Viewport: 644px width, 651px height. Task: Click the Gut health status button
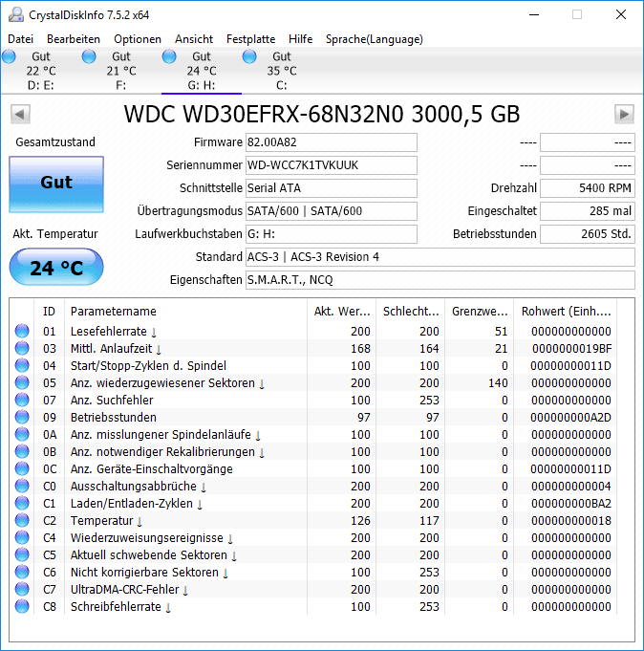[x=56, y=184]
